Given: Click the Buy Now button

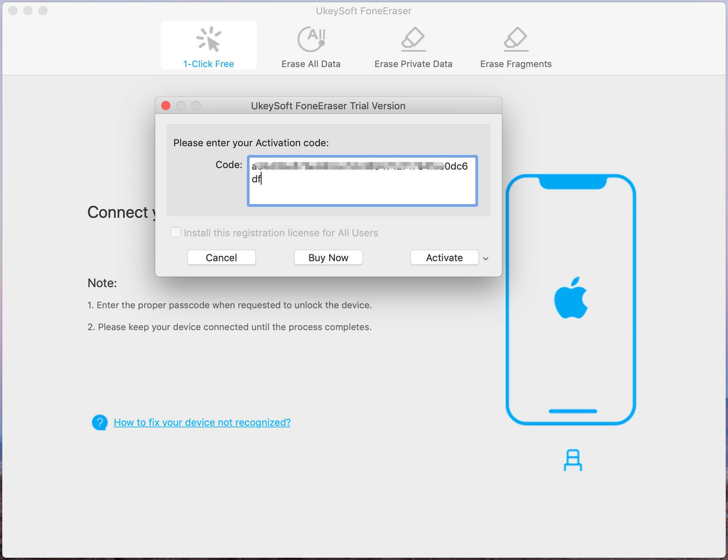Looking at the screenshot, I should (327, 257).
